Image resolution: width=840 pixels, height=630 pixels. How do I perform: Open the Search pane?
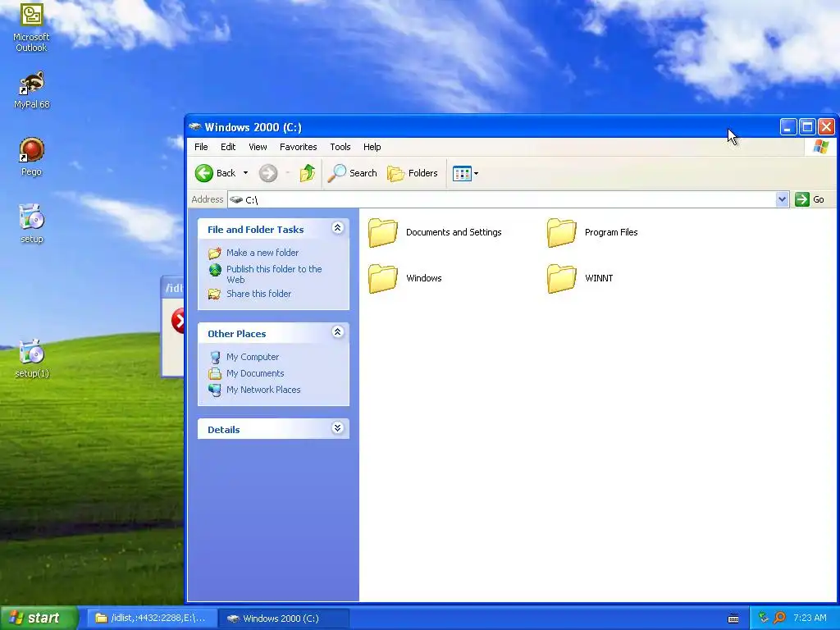pos(353,173)
